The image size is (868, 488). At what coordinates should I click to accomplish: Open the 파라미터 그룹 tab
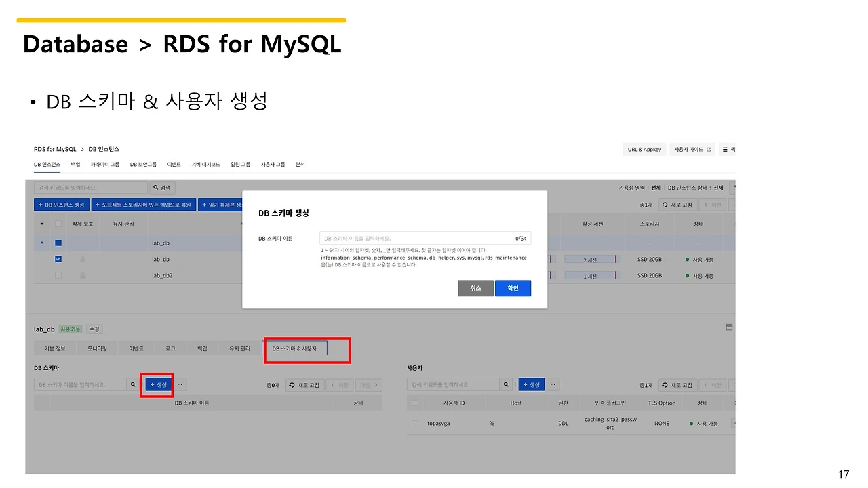tap(105, 165)
